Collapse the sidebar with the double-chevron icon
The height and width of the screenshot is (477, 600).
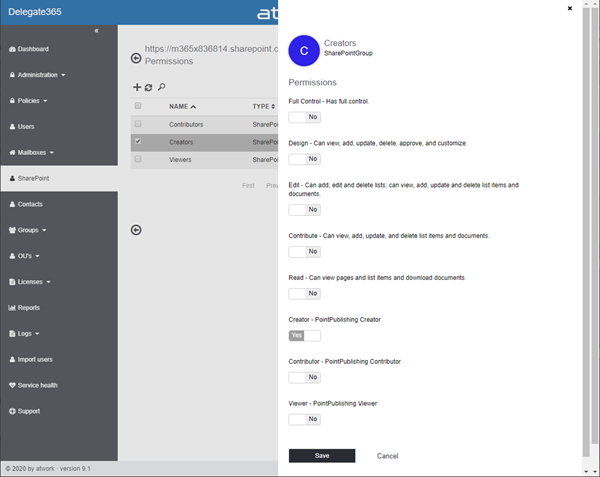pyautogui.click(x=96, y=31)
